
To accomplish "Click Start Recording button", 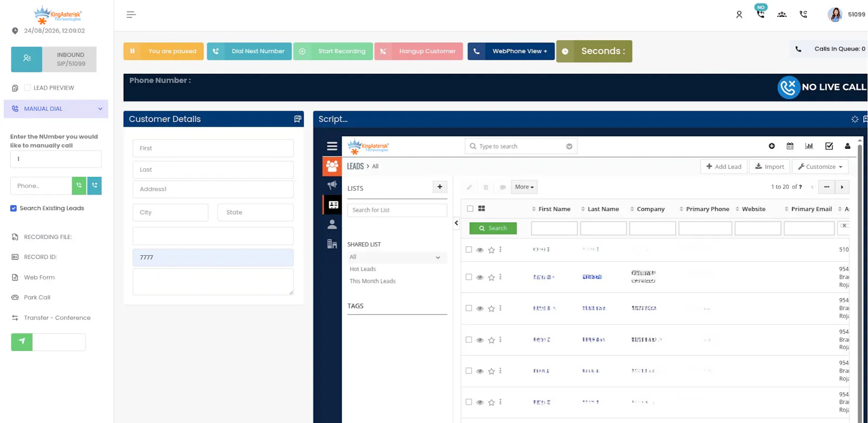I will tap(333, 51).
